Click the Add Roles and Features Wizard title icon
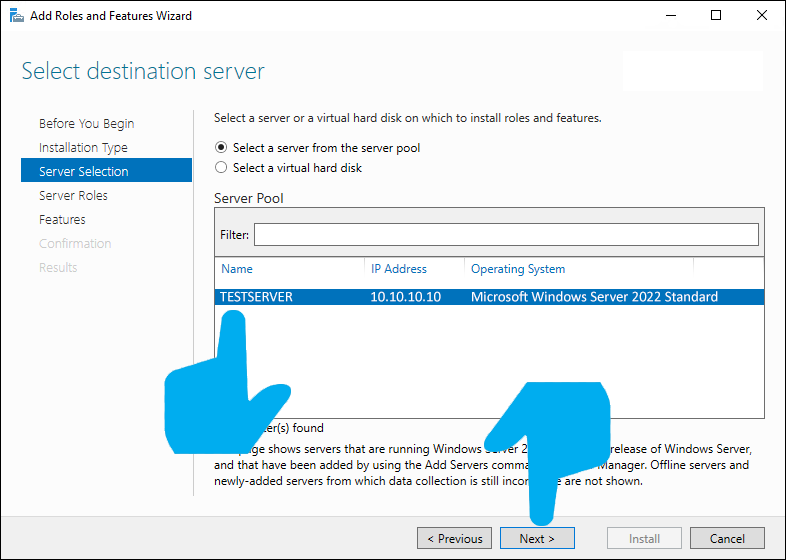This screenshot has height=560, width=786. pos(17,16)
